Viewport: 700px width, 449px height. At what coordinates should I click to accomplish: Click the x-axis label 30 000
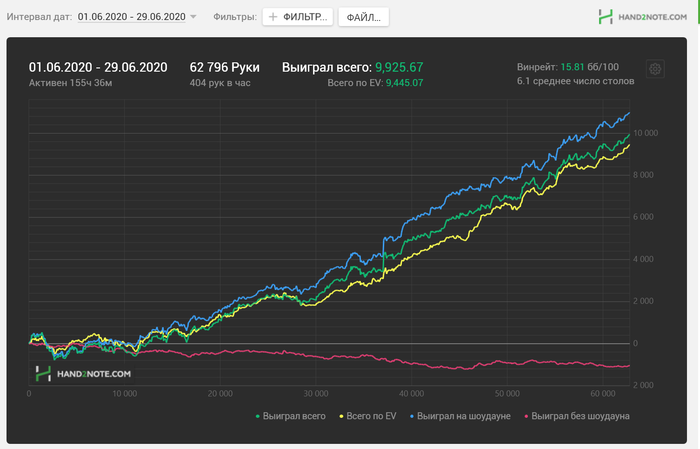point(316,394)
